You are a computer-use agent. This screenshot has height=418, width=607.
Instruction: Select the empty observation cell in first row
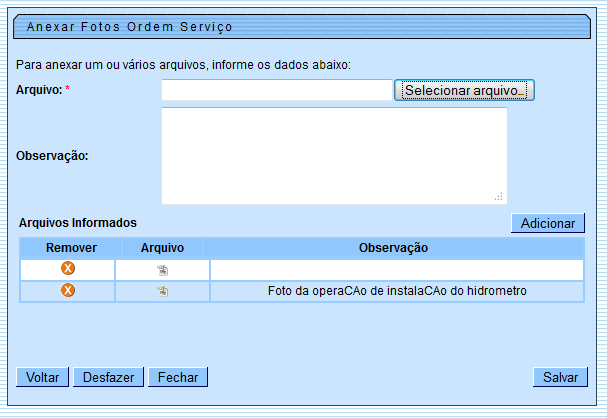(x=396, y=270)
